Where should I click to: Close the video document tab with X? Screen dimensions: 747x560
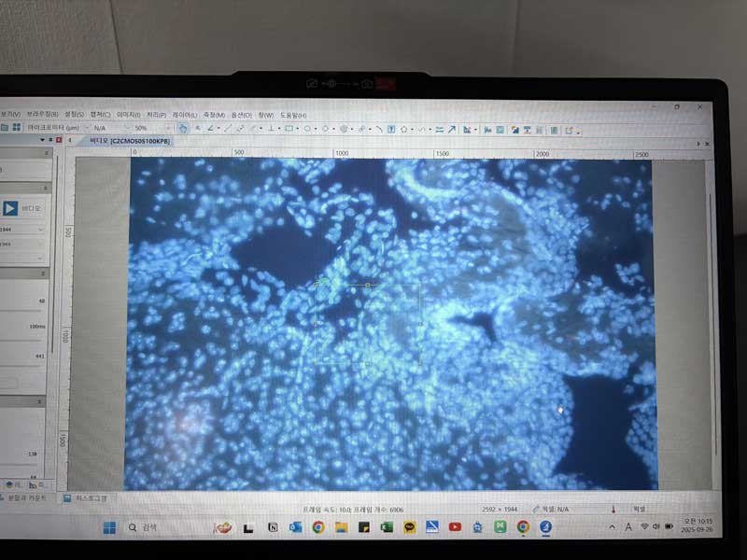point(707,144)
